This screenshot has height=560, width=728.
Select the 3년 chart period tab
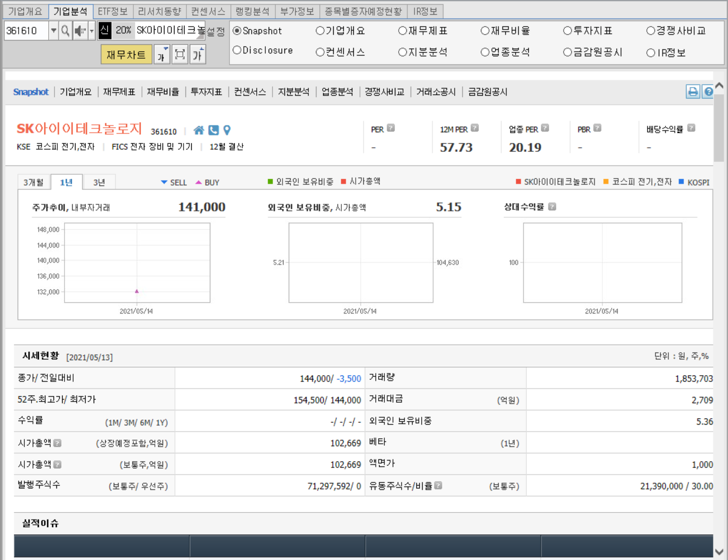point(99,182)
